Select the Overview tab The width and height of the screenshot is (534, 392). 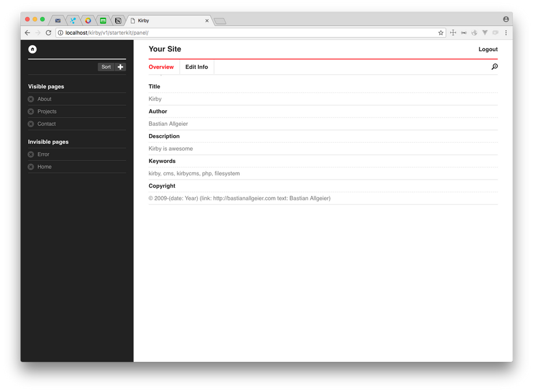(x=161, y=66)
